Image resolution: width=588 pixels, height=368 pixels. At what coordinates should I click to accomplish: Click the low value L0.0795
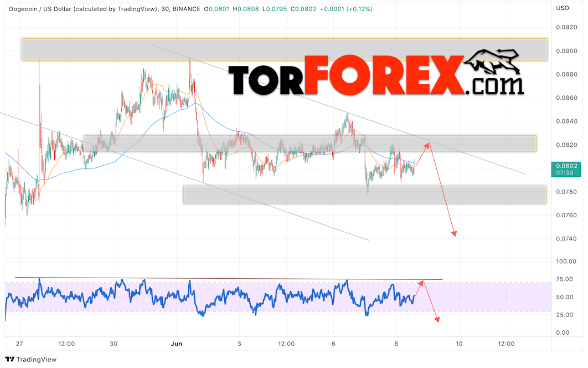(275, 9)
